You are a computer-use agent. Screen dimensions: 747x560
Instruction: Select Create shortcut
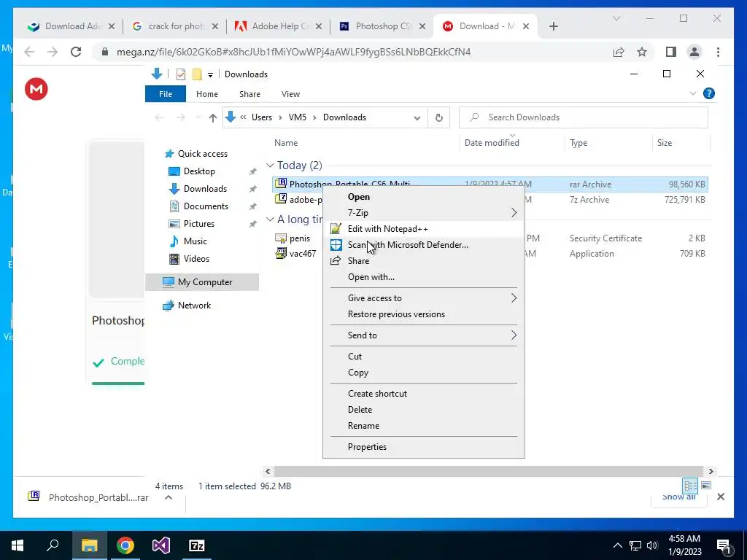click(424, 393)
